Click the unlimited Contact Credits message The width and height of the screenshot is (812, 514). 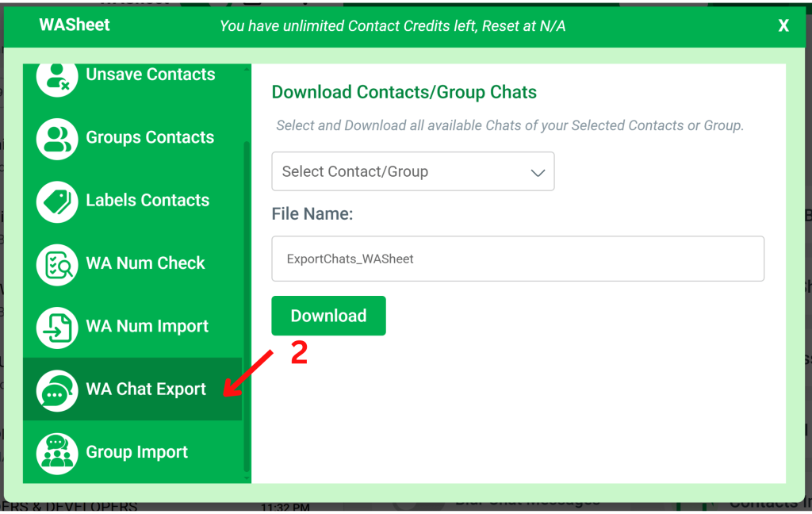coord(393,26)
